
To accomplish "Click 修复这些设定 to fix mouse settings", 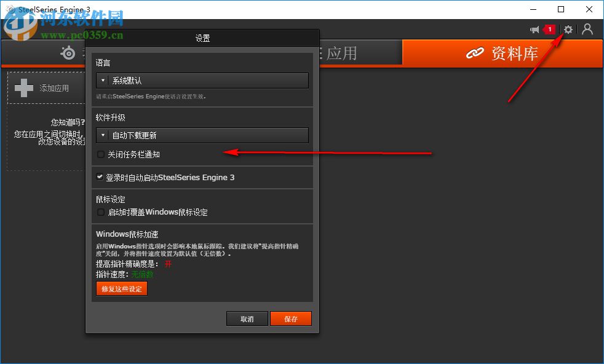I will tap(121, 288).
